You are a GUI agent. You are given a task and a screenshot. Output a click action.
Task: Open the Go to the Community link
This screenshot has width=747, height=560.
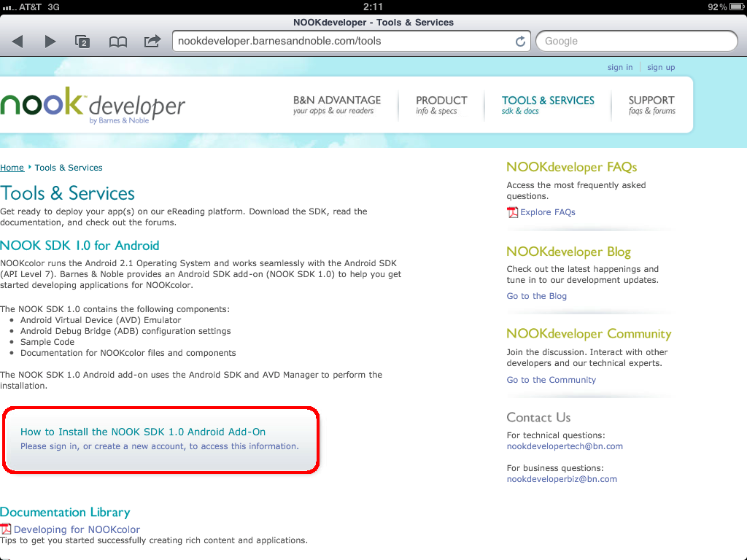tap(551, 380)
